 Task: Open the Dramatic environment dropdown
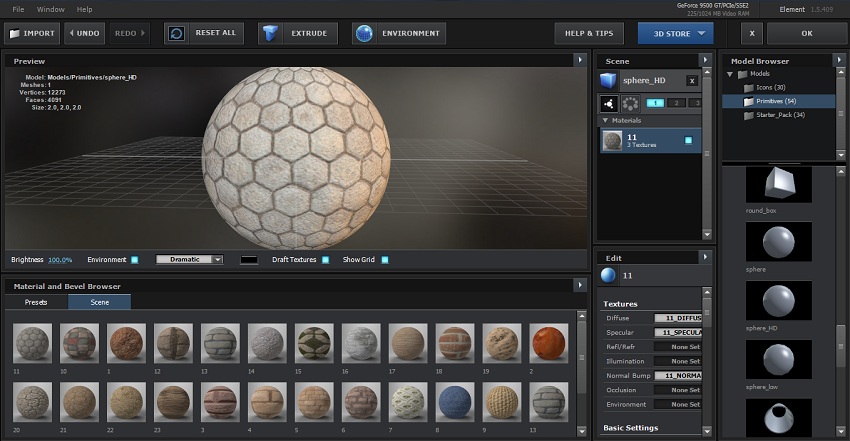coord(189,260)
